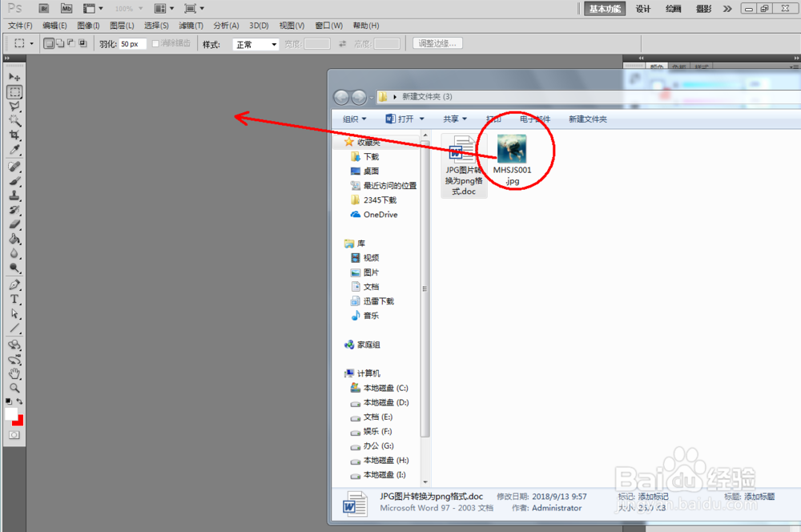Select the Dodge tool

click(14, 268)
